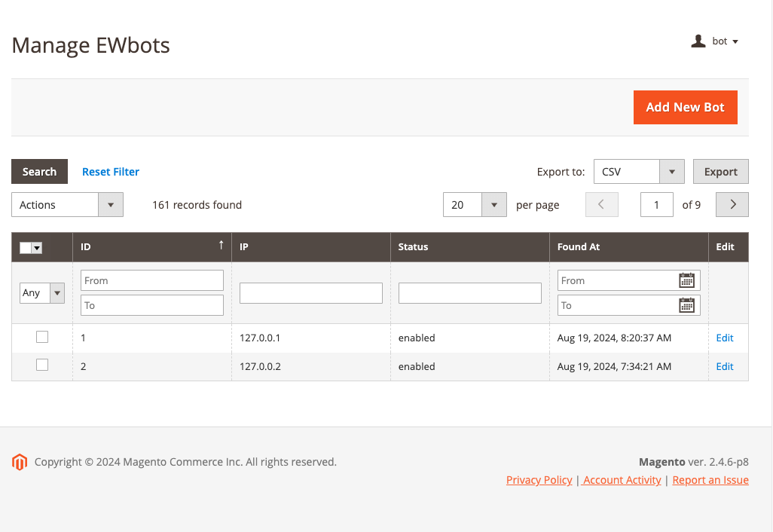
Task: Click the ID column sort arrow
Action: pos(221,245)
